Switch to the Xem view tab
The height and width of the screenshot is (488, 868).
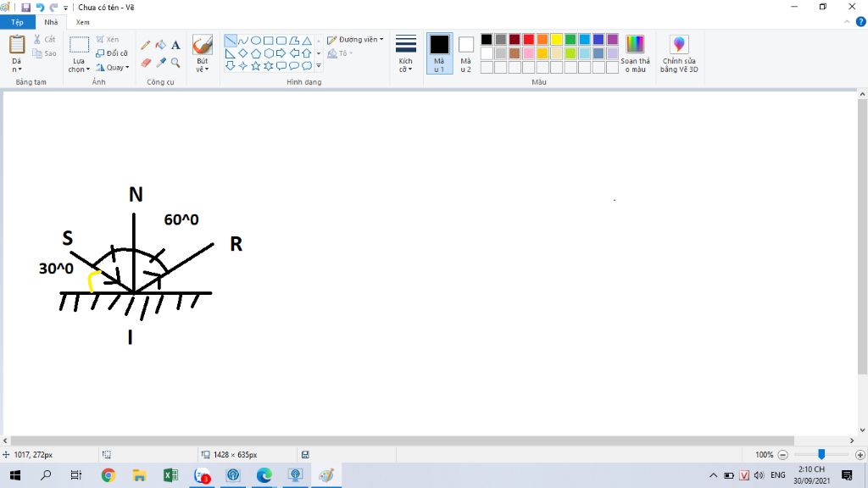tap(82, 22)
